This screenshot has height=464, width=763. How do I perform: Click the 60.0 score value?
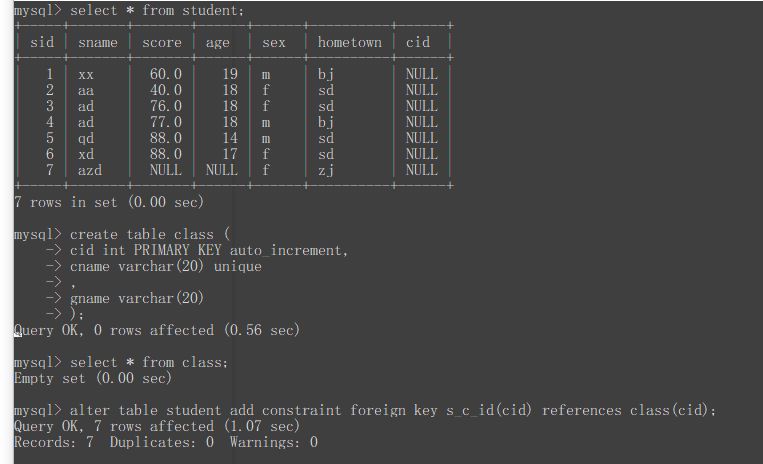[x=165, y=74]
